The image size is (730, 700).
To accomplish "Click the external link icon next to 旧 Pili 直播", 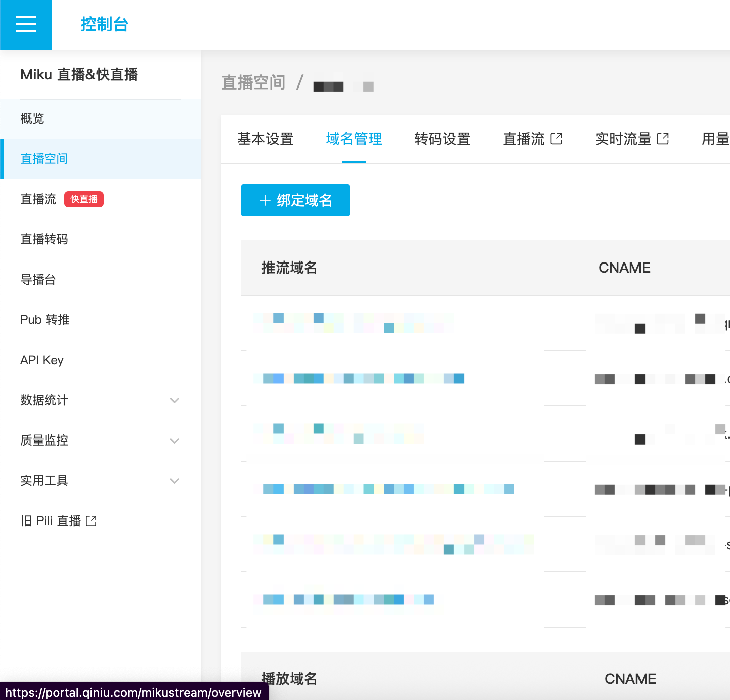I will click(91, 520).
